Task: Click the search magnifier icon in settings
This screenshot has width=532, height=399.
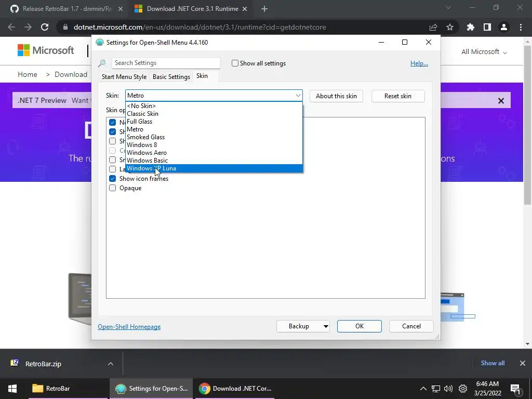Action: (102, 63)
